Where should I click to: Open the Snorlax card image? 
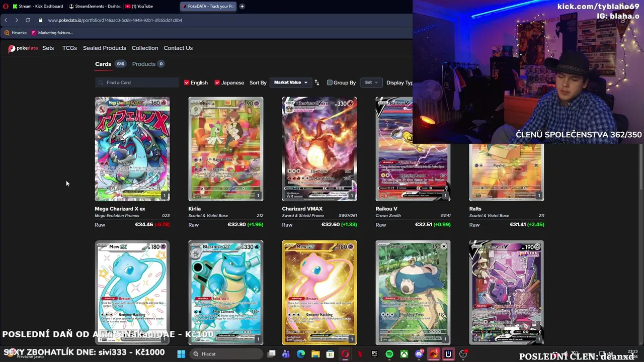pyautogui.click(x=413, y=293)
